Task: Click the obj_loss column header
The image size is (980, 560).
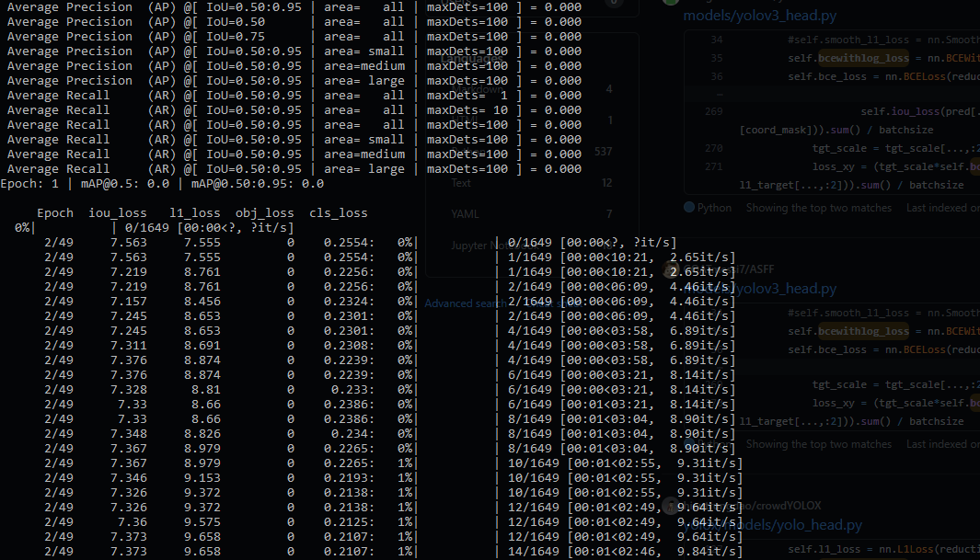Action: tap(265, 213)
